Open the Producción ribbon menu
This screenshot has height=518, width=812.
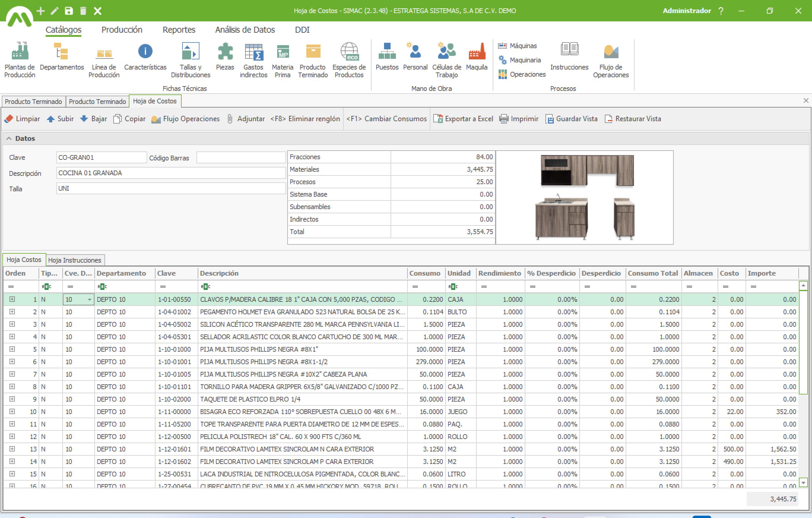point(122,30)
